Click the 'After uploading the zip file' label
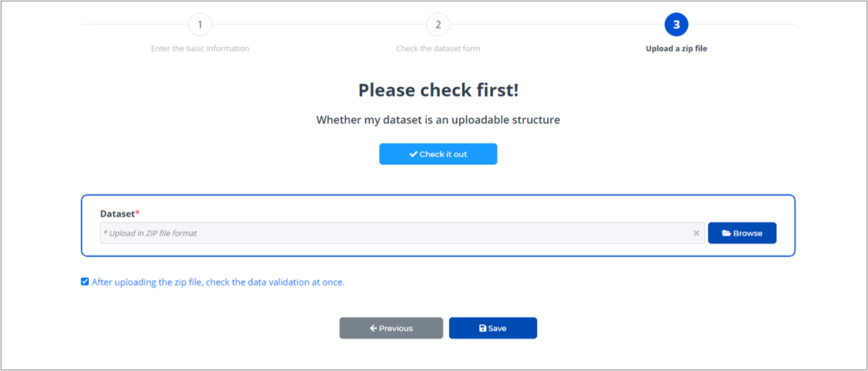868x371 pixels. pos(218,282)
